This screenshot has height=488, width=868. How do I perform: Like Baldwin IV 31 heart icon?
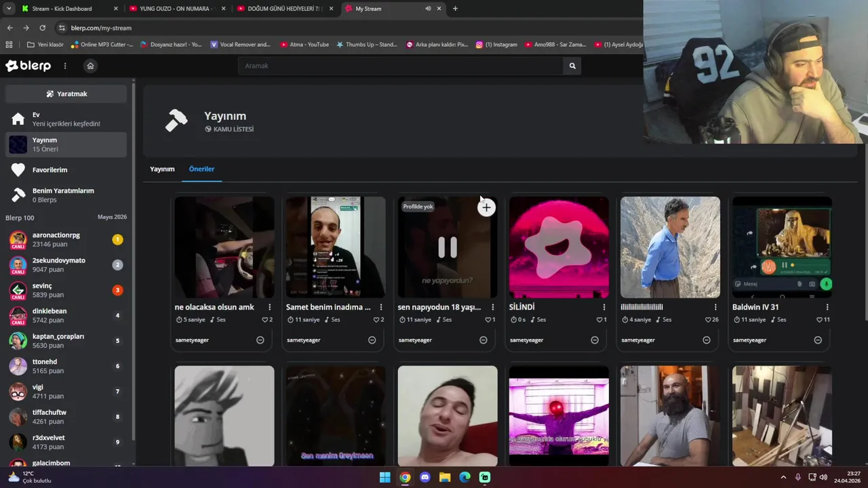(x=819, y=319)
